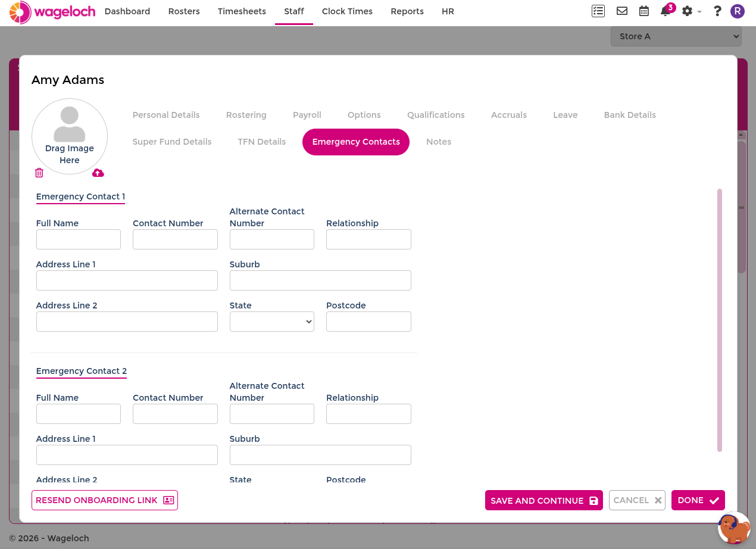Open Rosters in the top menu
Viewport: 756px width, 549px height.
pos(184,11)
